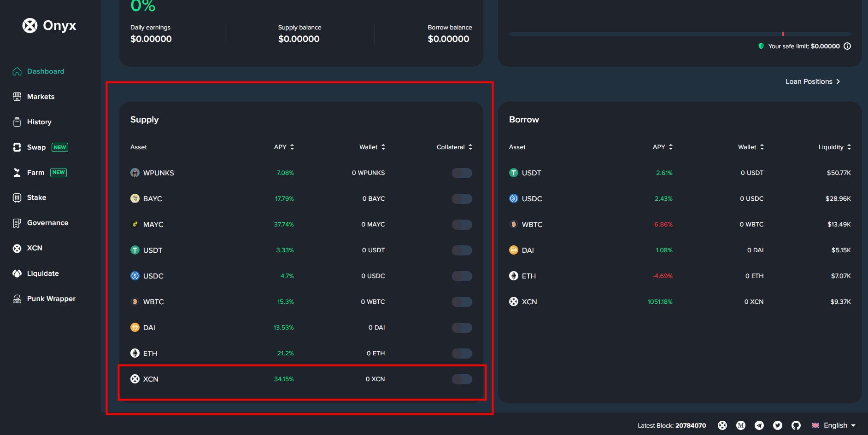Open the Telegram icon in footer
868x435 pixels.
click(759, 425)
